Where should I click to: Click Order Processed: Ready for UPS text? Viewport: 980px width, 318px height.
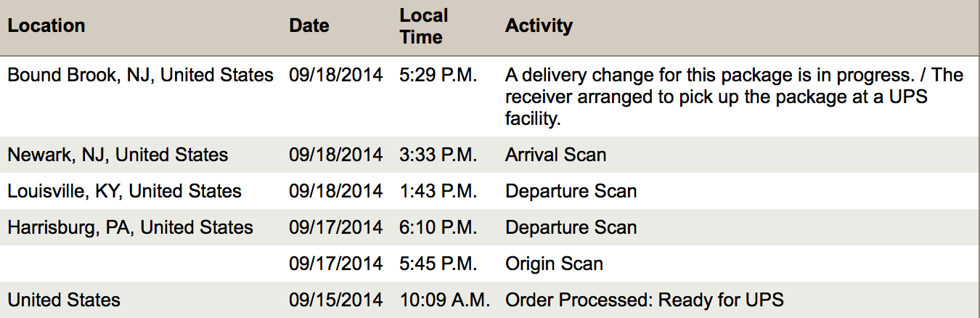click(645, 300)
